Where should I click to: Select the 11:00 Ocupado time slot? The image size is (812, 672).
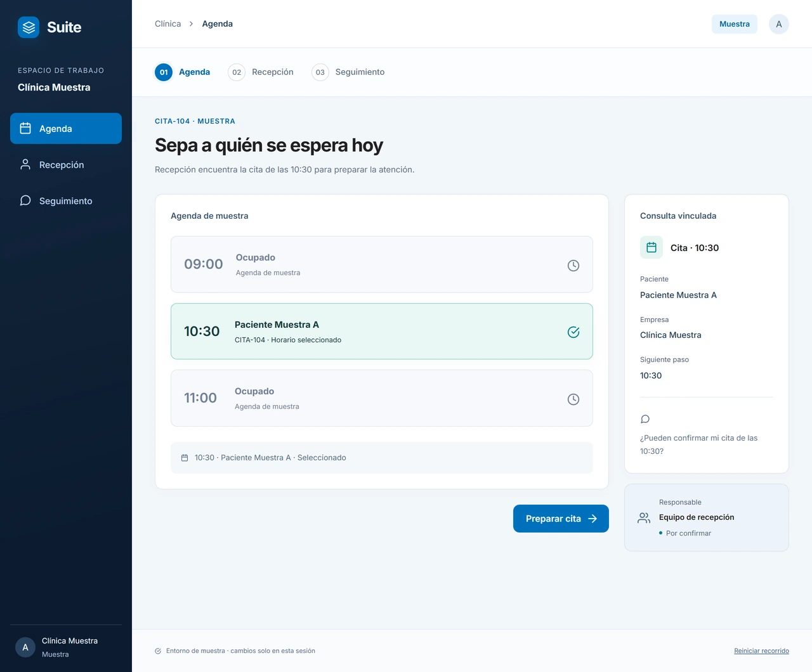[x=382, y=398]
